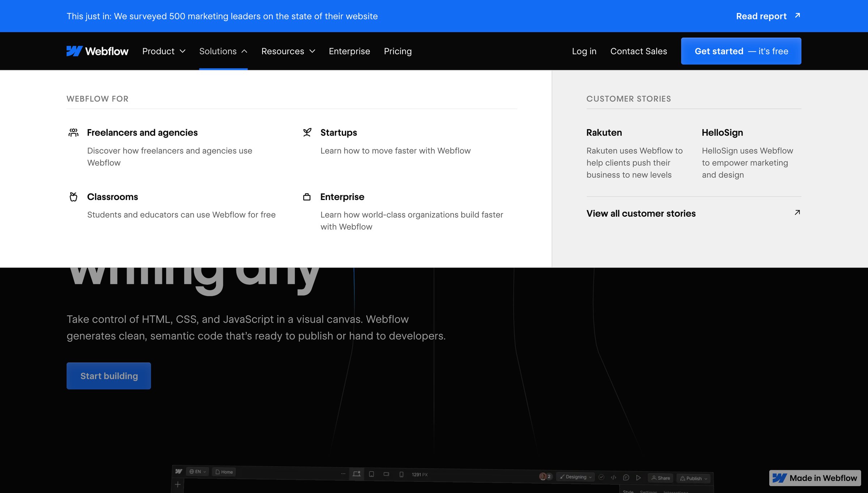This screenshot has height=493, width=868.
Task: Open the Enterprise nav link
Action: [349, 51]
